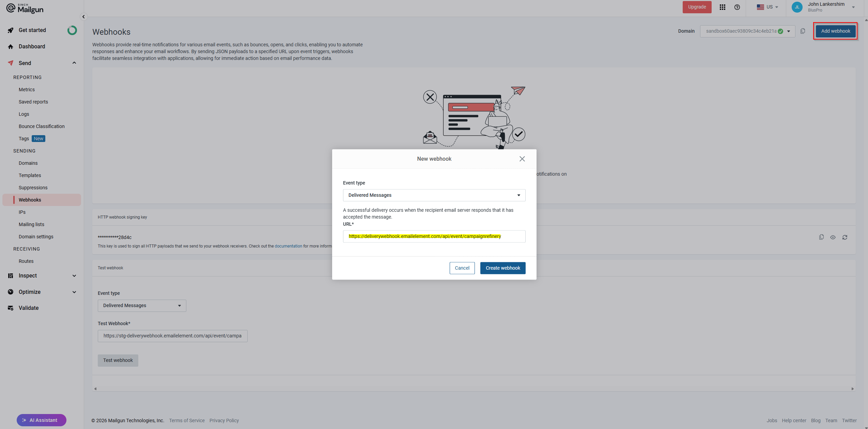Collapse the Send section

coord(74,63)
